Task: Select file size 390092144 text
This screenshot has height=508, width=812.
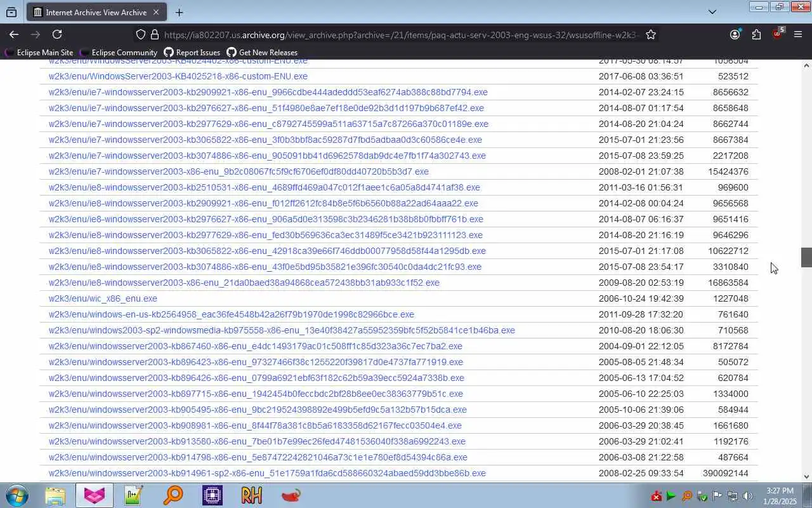Action: pyautogui.click(x=725, y=473)
